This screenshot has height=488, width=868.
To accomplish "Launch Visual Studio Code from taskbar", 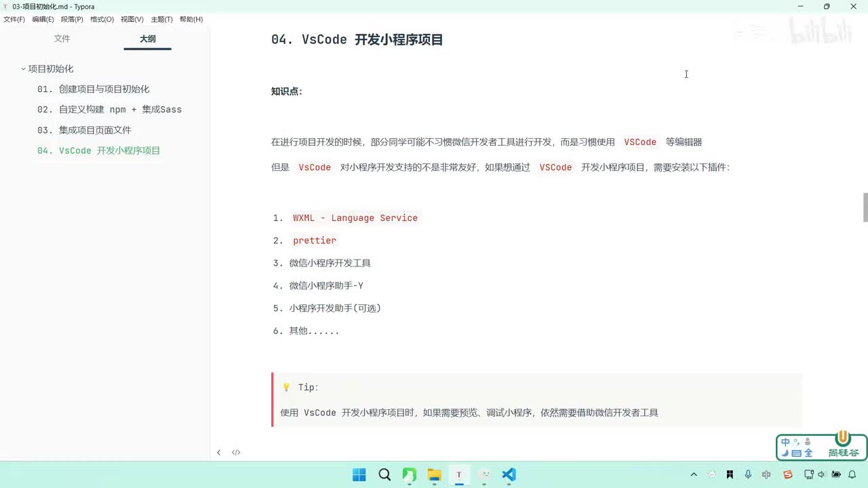I will (509, 474).
